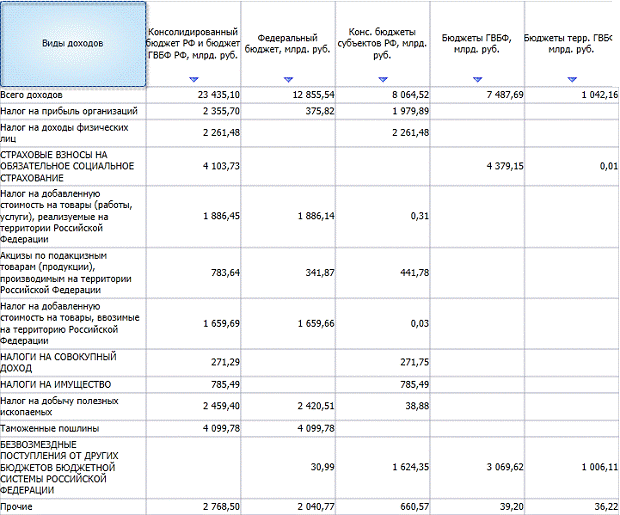Click the cell with 2 355,70
This screenshot has height=515, width=620.
[x=193, y=111]
